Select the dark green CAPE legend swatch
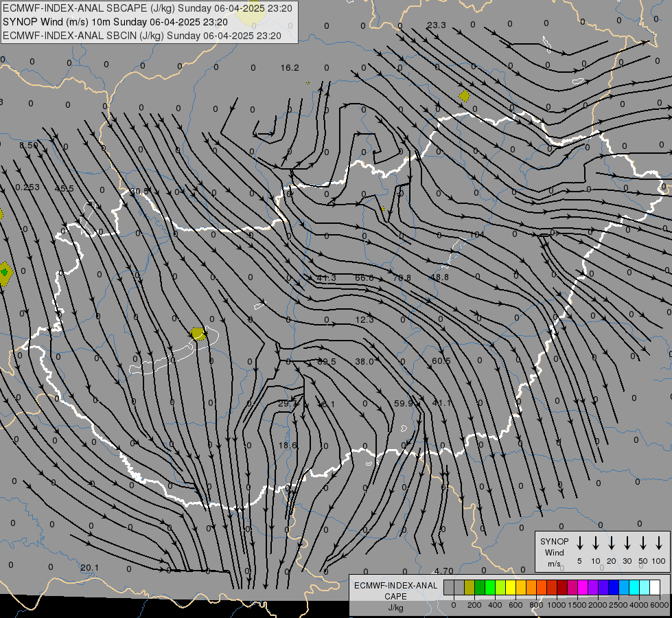This screenshot has width=672, height=618. [x=480, y=587]
